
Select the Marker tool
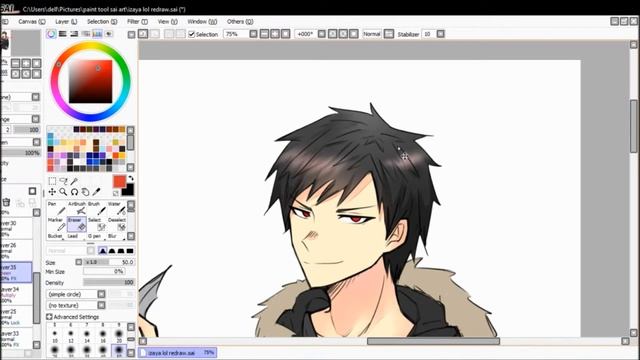(56, 224)
